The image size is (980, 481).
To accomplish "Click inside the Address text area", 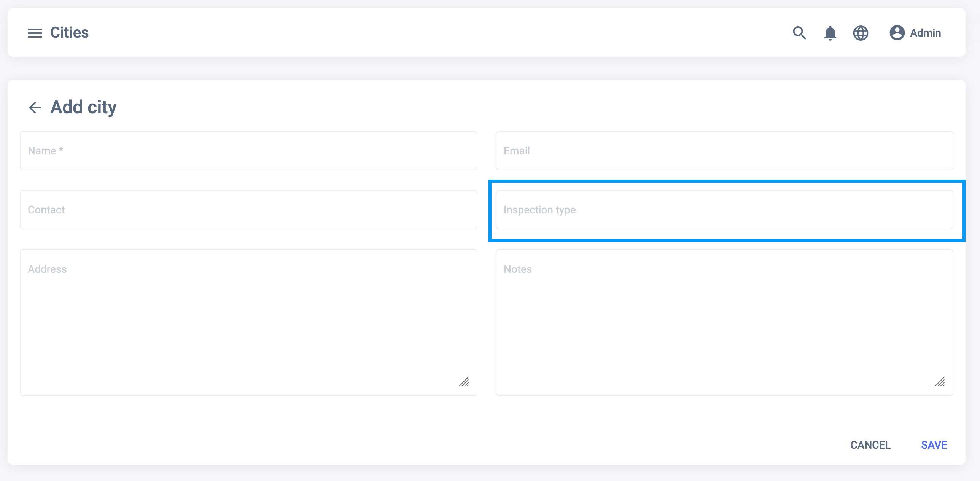I will (248, 322).
